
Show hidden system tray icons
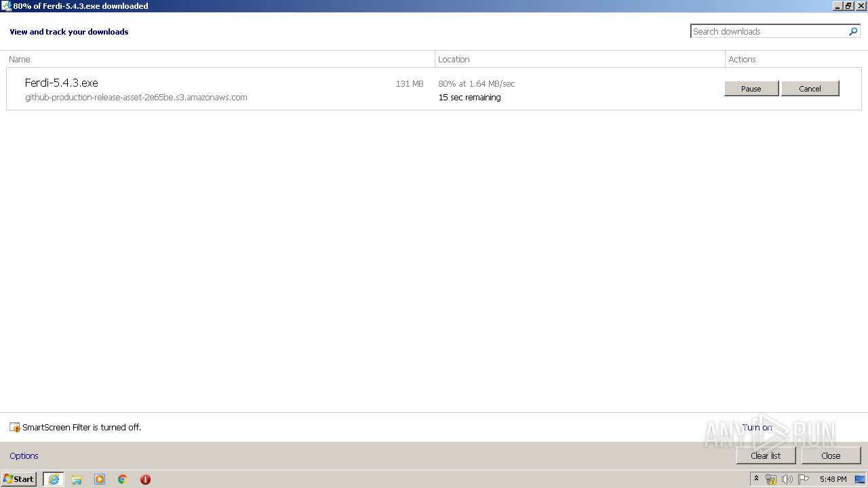(x=756, y=479)
